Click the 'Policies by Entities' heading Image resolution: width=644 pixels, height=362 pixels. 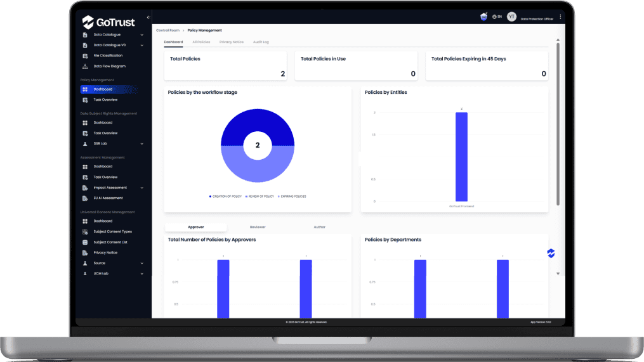(386, 93)
